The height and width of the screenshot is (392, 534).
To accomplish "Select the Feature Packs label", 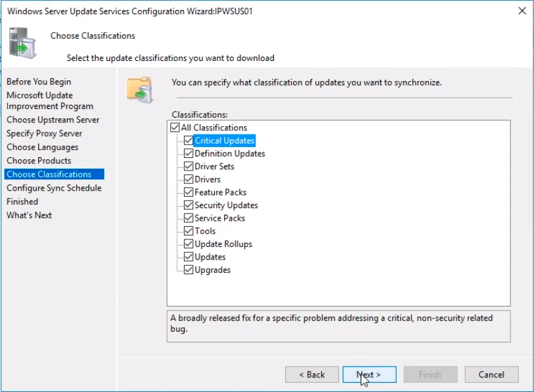I will point(220,193).
